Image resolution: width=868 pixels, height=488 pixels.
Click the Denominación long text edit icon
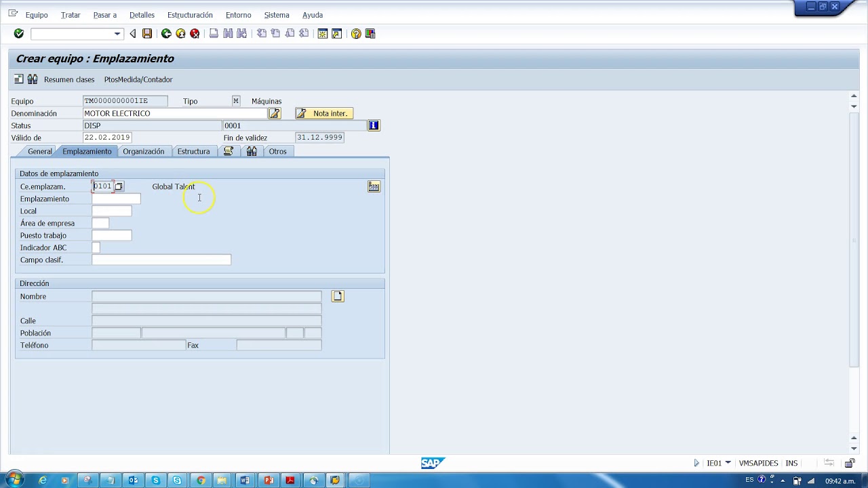pos(274,113)
